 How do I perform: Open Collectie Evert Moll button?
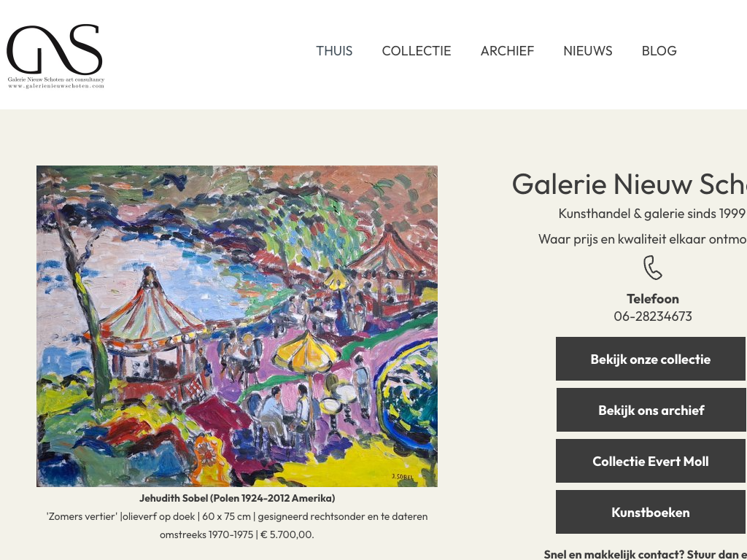[651, 461]
